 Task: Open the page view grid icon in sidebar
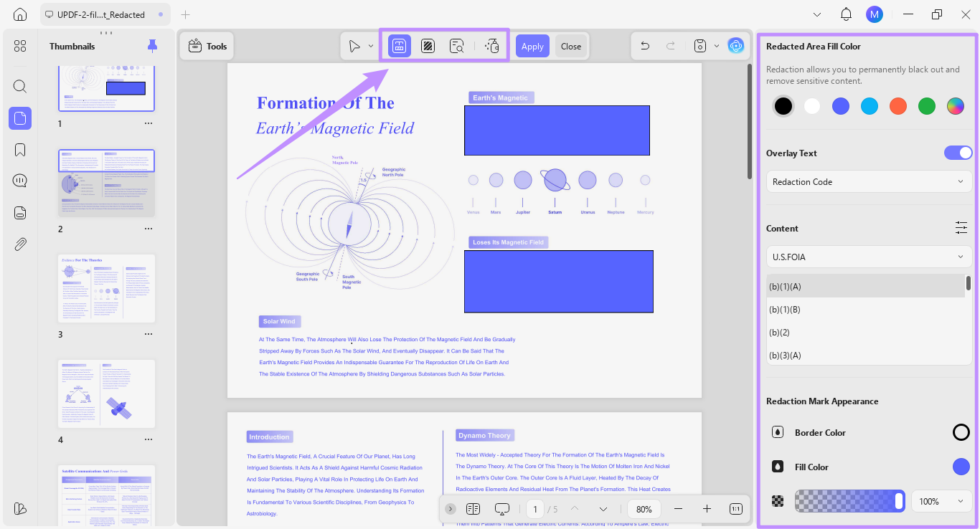[x=20, y=46]
